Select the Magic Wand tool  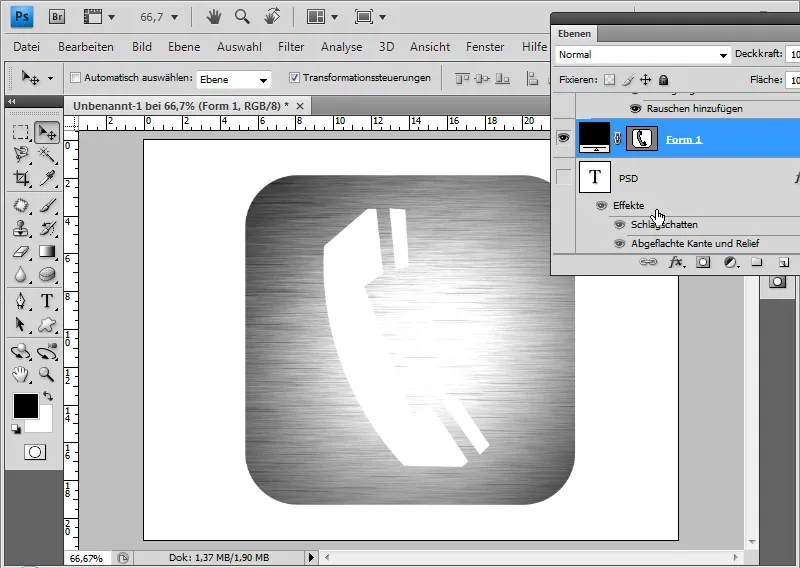coord(47,154)
